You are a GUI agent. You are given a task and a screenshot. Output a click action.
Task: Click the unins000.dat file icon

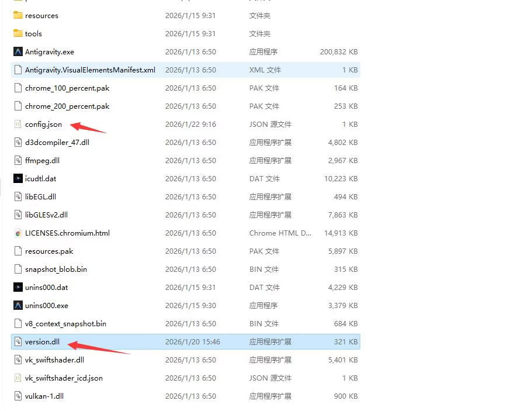[x=18, y=288]
